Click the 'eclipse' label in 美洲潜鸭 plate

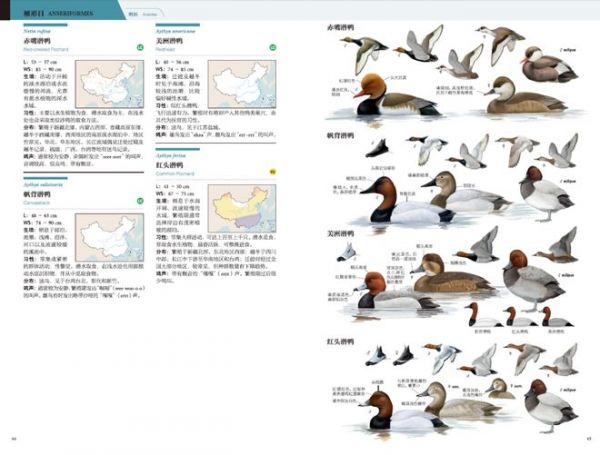tap(567, 275)
